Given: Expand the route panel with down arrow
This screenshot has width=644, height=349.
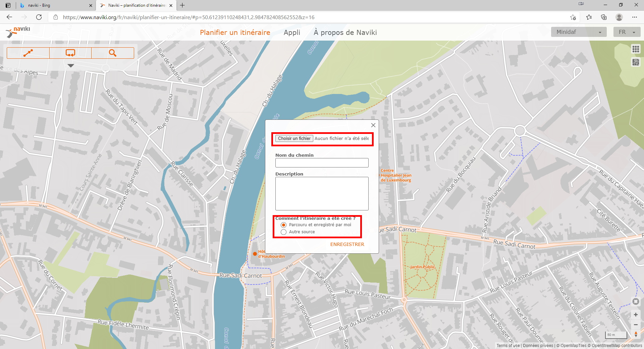Looking at the screenshot, I should point(70,66).
